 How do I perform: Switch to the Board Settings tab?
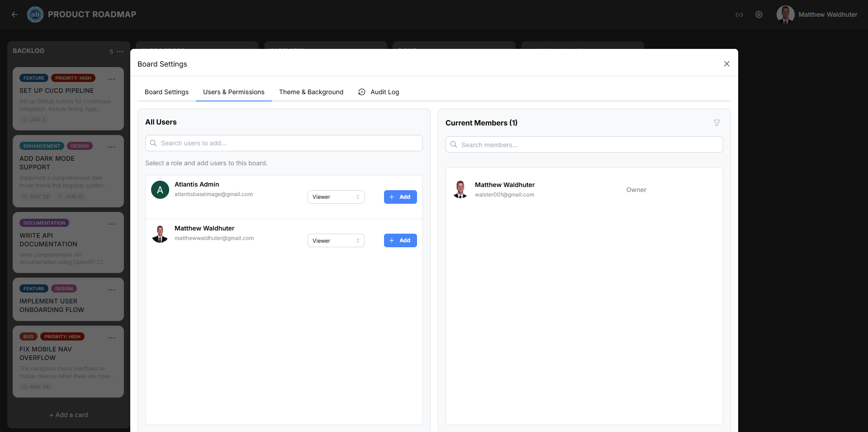pyautogui.click(x=166, y=92)
